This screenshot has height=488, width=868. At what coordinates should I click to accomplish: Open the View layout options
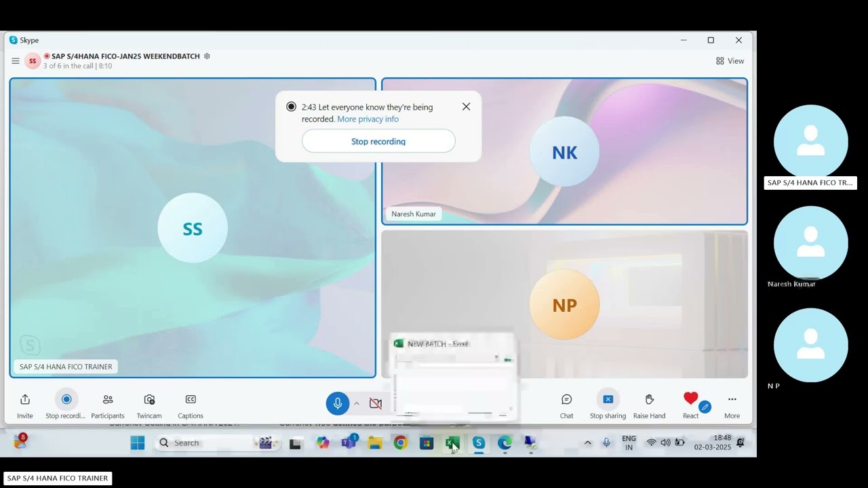pos(730,61)
